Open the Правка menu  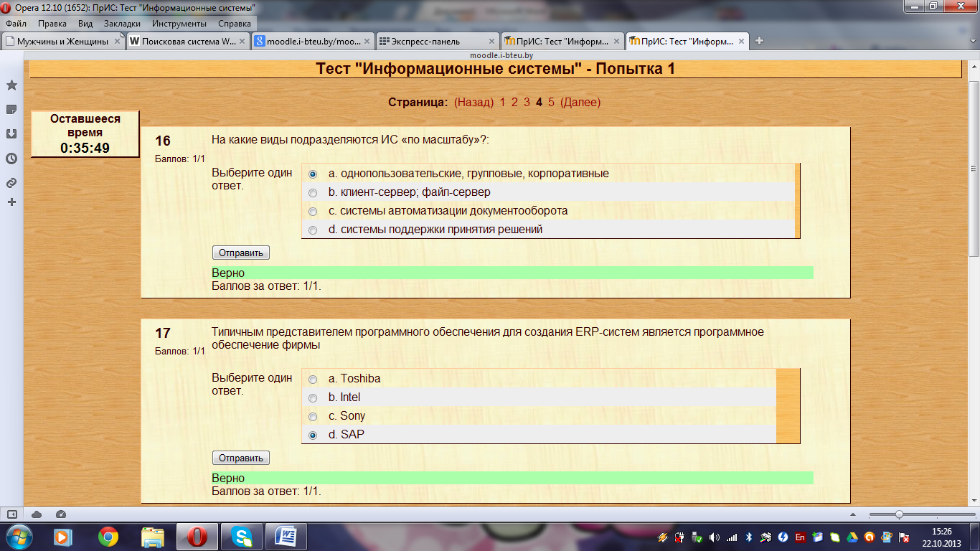pyautogui.click(x=52, y=24)
